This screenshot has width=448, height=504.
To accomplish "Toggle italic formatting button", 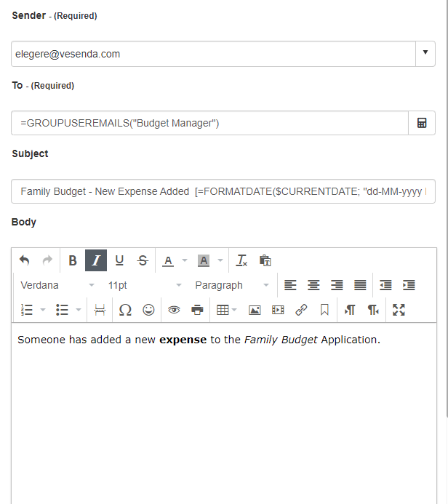I will (96, 260).
